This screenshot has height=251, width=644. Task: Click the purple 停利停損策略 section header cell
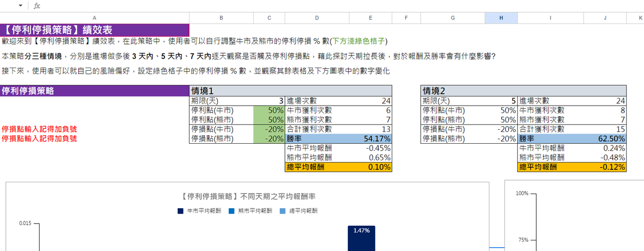(94, 91)
